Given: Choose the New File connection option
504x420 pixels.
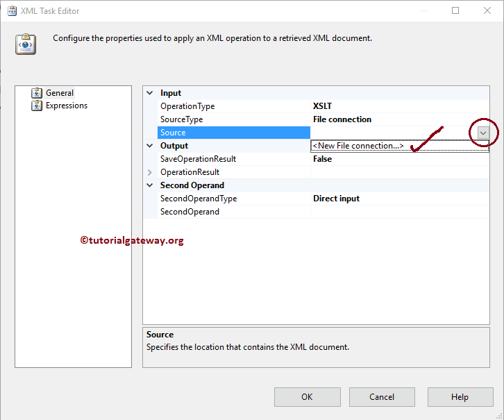Looking at the screenshot, I should coord(358,146).
